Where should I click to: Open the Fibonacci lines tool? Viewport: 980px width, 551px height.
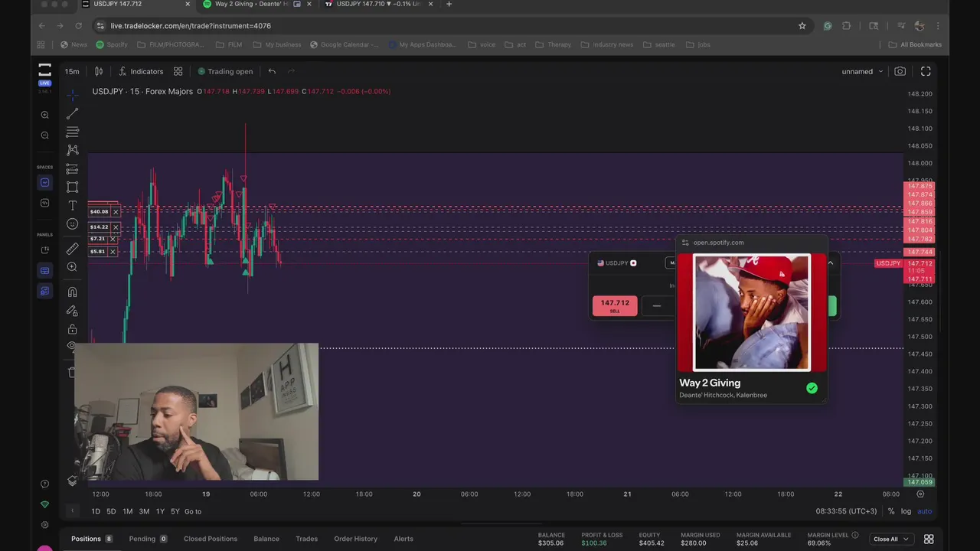[72, 132]
